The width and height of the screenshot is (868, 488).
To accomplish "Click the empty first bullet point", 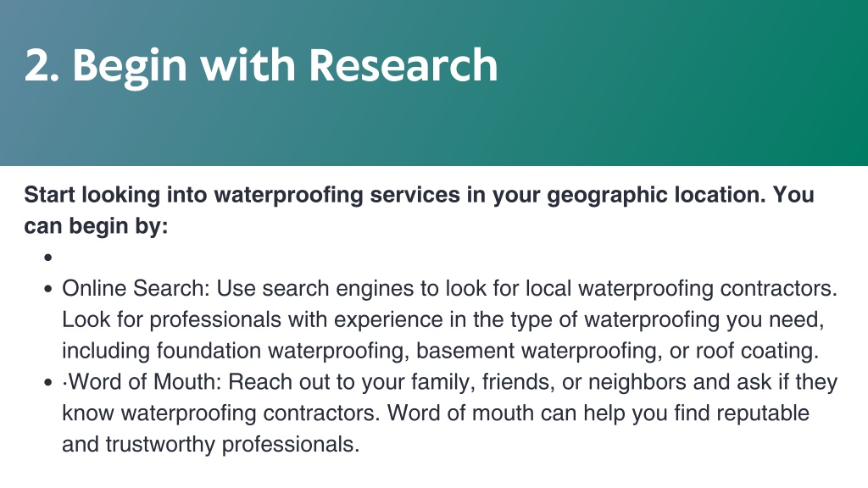I will [x=48, y=258].
